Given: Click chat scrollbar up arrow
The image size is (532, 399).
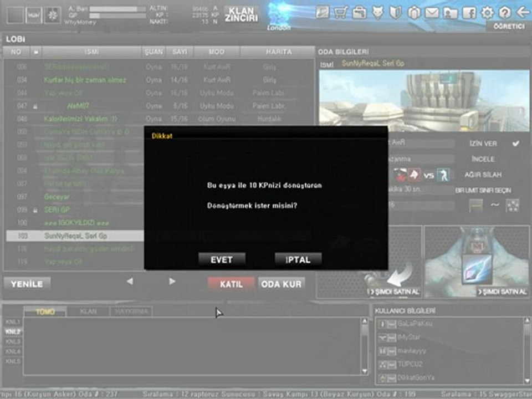Looking at the screenshot, I should [x=365, y=321].
